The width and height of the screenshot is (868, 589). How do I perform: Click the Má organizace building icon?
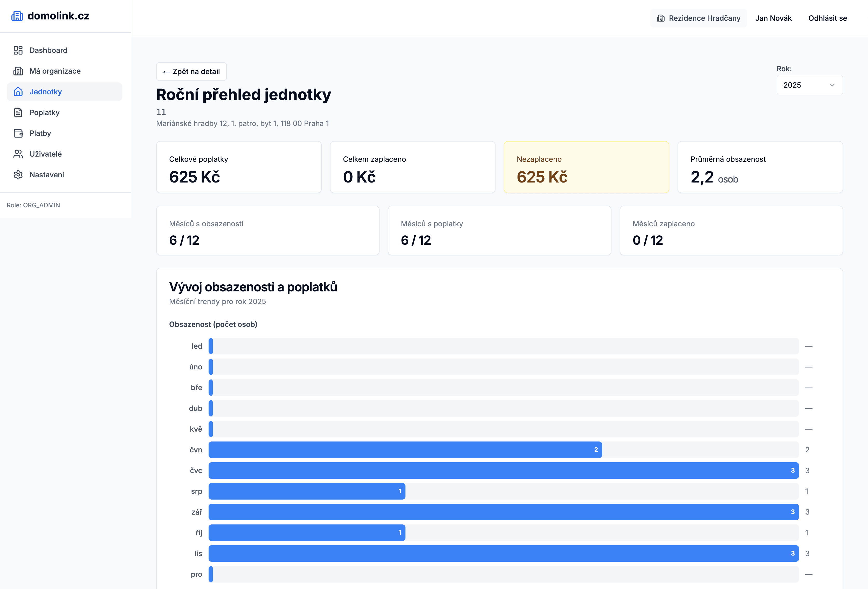point(18,71)
